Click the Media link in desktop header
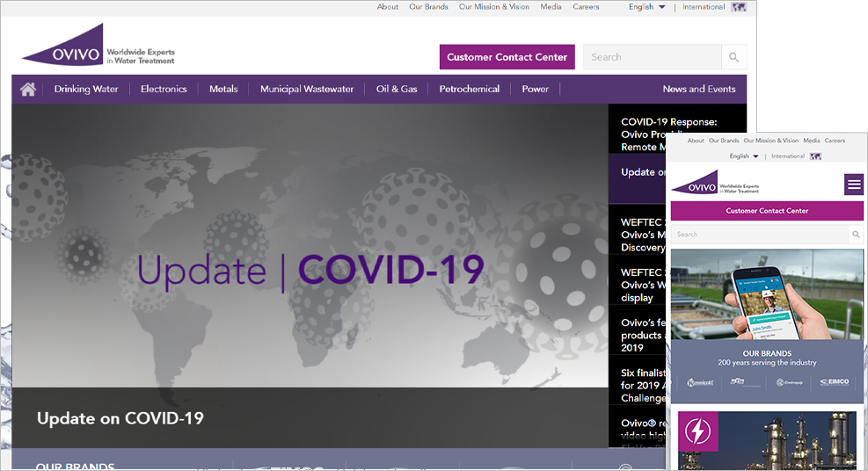Screen dimensions: 868x471 551,7
